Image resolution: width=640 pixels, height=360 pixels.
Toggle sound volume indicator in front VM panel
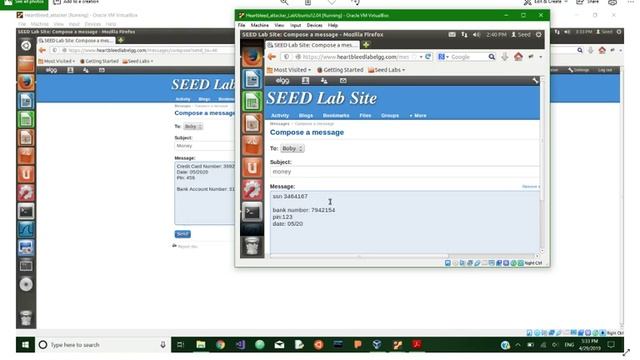click(476, 35)
